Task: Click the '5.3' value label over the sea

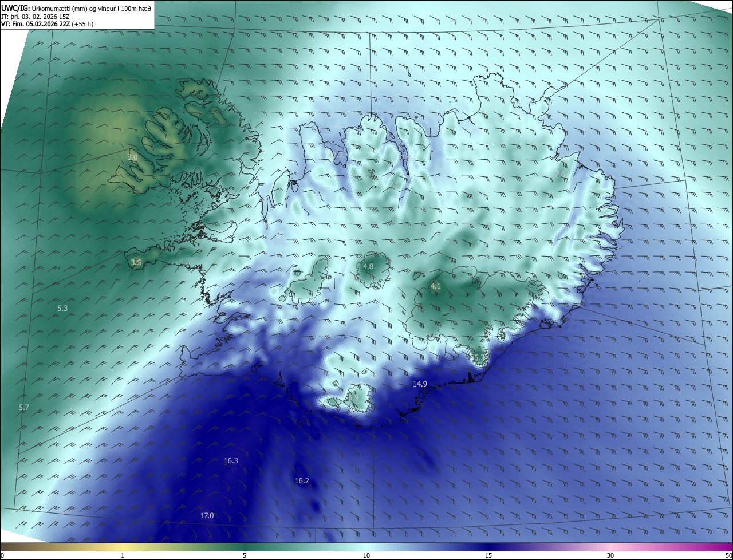Action: [62, 308]
